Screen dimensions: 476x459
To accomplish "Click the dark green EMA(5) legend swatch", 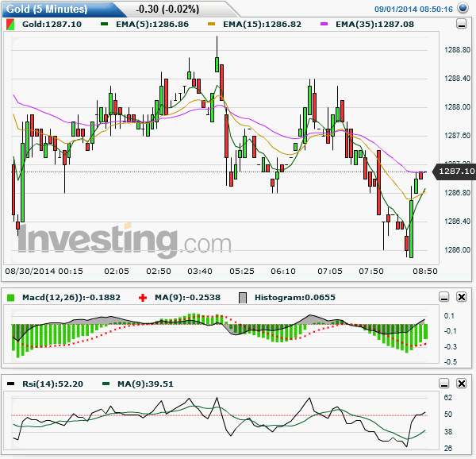I will coord(104,24).
